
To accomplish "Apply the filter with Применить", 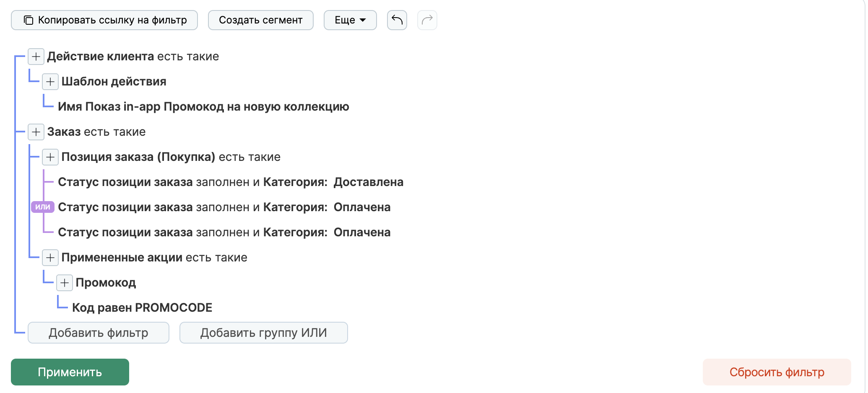I will pos(70,372).
